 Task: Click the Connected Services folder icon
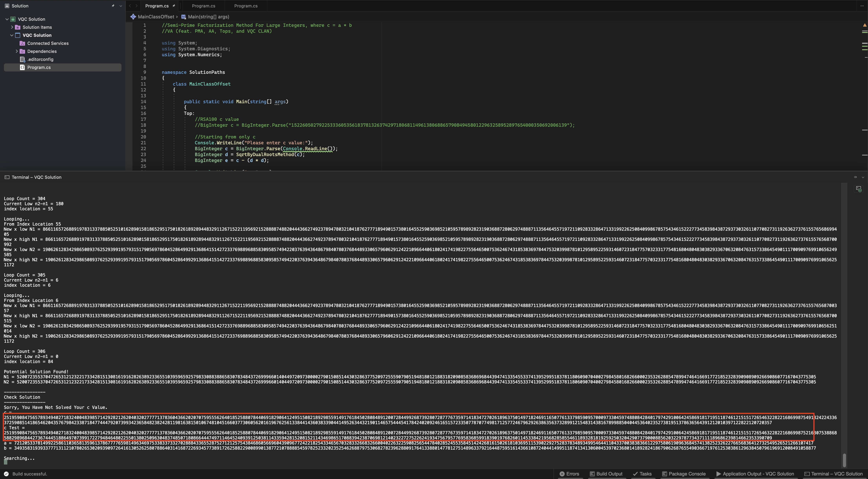(23, 43)
